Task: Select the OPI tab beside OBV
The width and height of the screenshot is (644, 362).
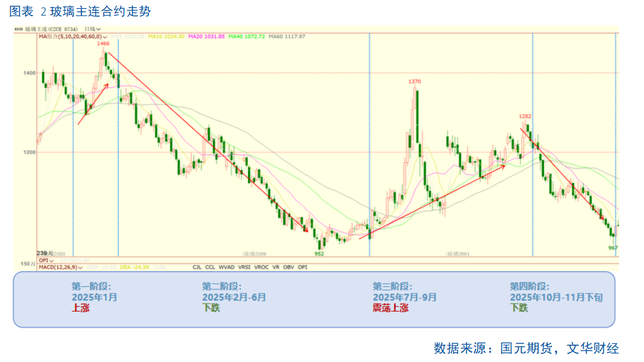Action: tap(302, 267)
